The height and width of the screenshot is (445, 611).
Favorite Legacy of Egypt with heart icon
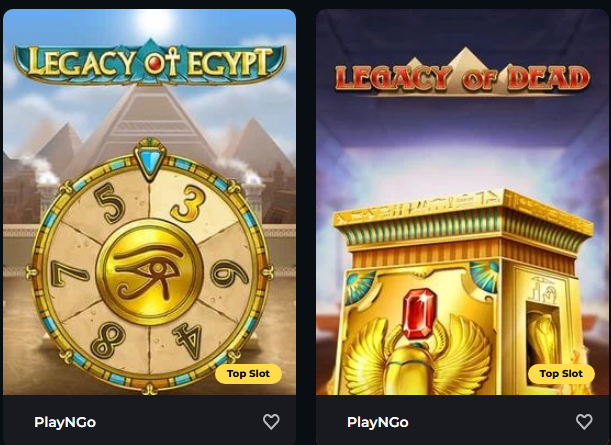(x=271, y=422)
